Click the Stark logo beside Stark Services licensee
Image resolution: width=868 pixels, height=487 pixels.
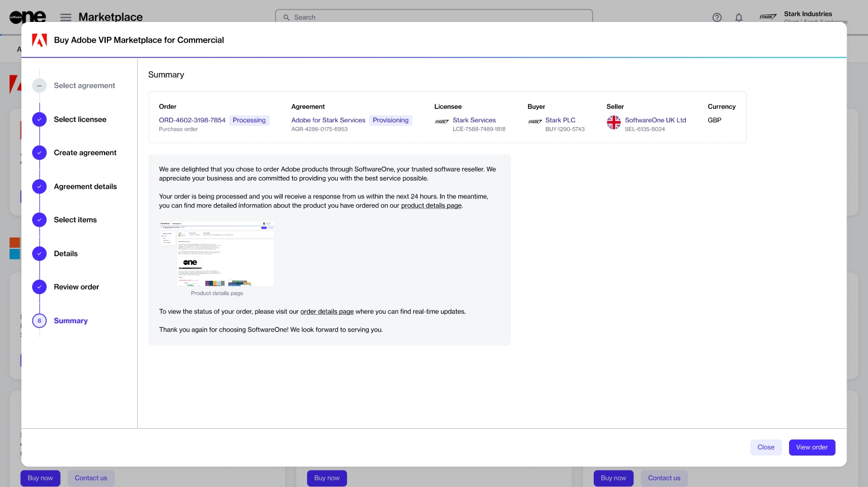pos(442,122)
